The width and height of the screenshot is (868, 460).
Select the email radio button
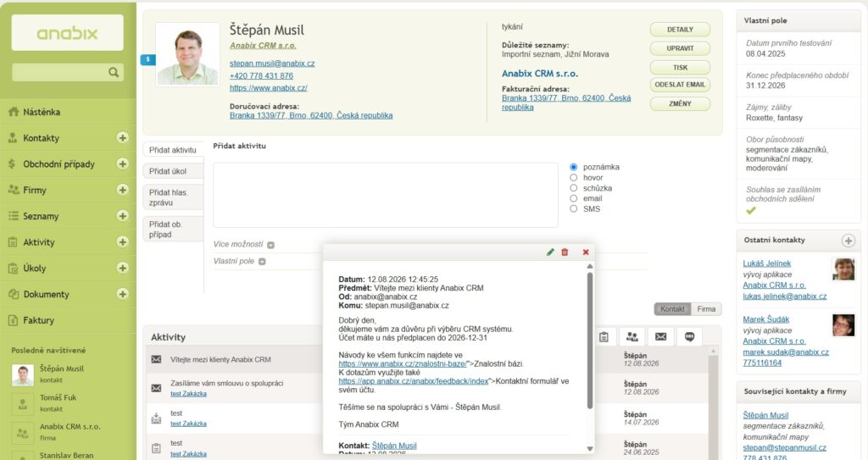(x=574, y=198)
